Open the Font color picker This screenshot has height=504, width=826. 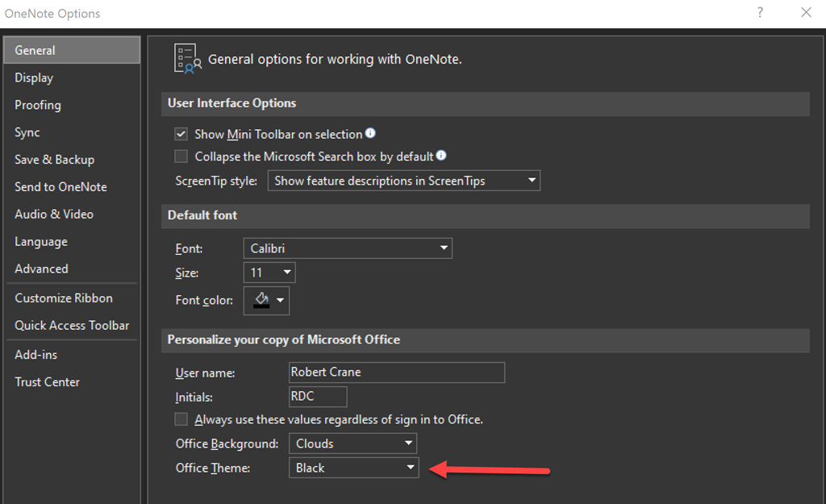click(x=266, y=301)
